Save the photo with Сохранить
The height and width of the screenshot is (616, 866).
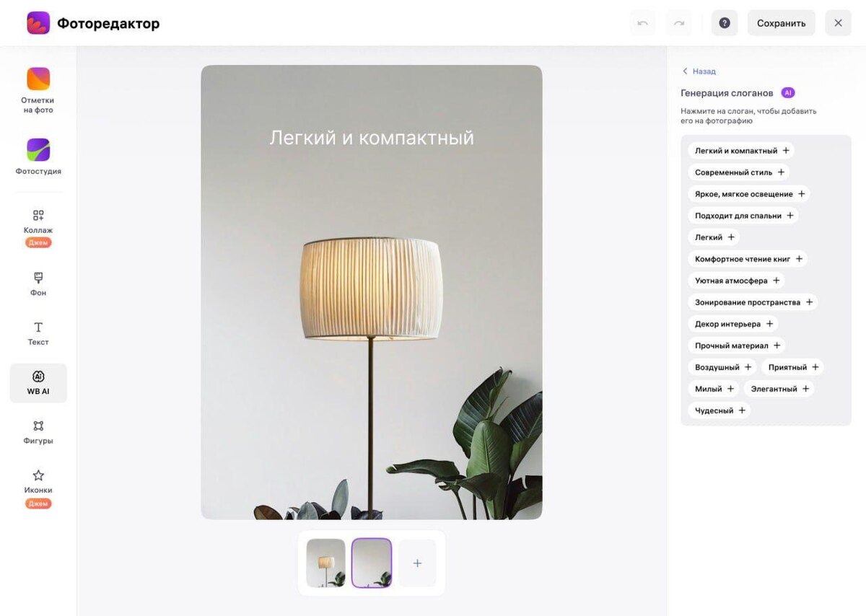point(781,23)
